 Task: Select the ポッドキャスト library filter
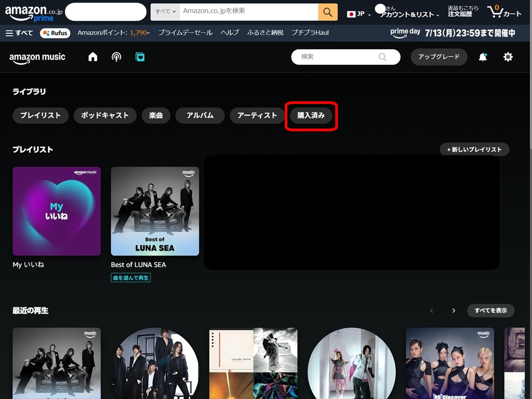point(105,115)
